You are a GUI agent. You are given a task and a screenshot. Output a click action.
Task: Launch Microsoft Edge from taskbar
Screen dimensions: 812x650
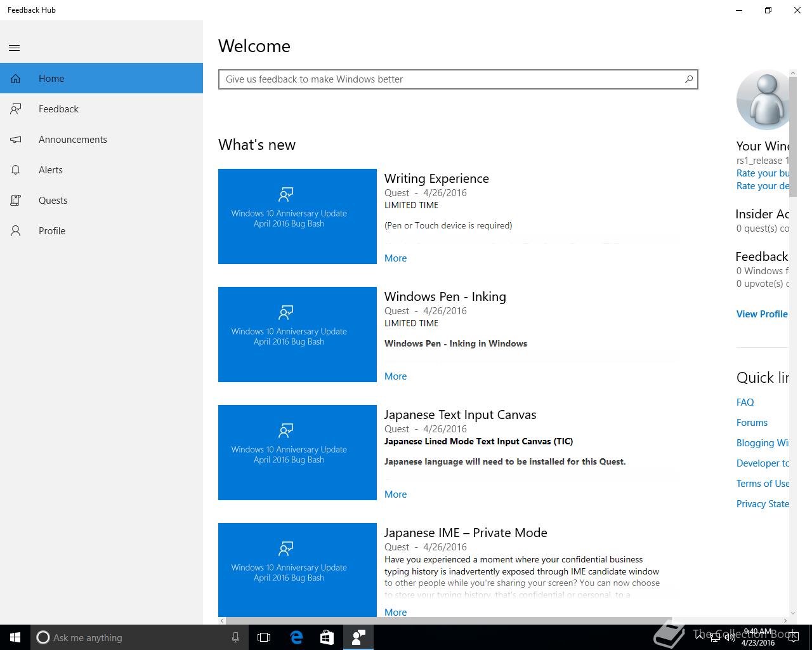(x=296, y=637)
